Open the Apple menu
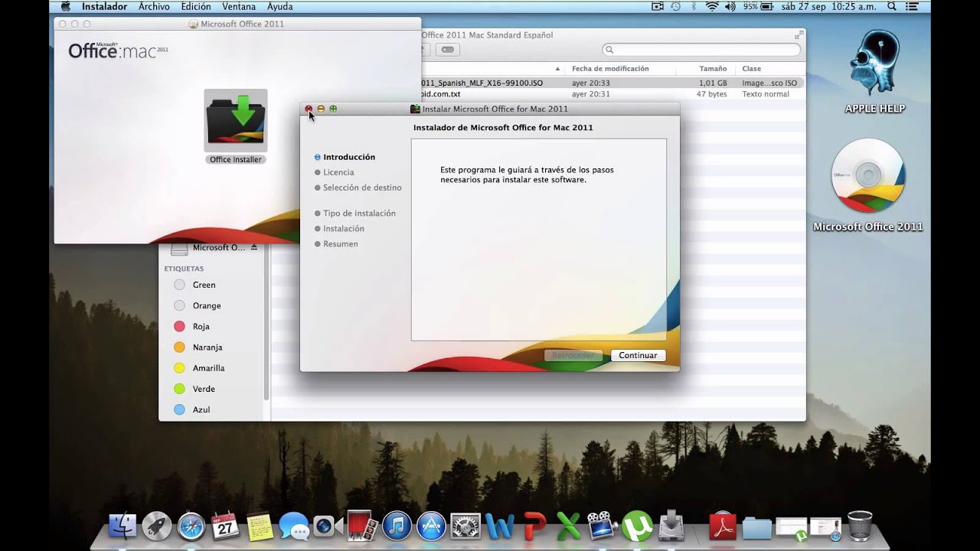This screenshot has height=551, width=980. (x=65, y=6)
